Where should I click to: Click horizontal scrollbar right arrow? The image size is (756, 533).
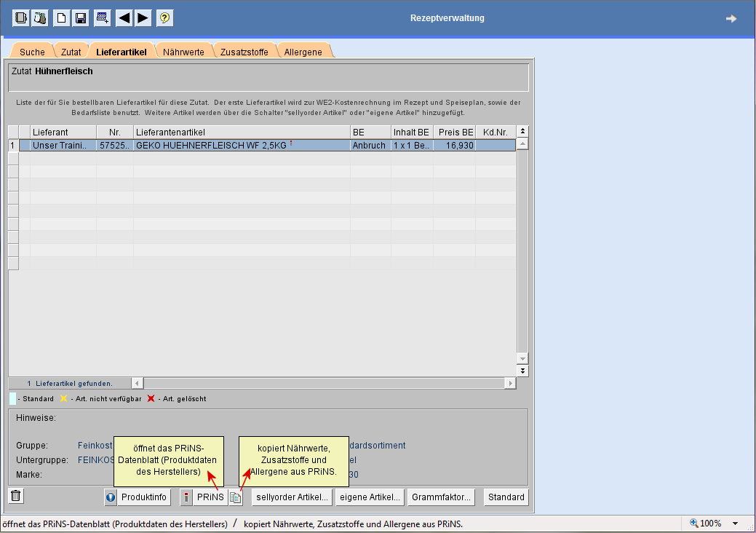point(510,383)
